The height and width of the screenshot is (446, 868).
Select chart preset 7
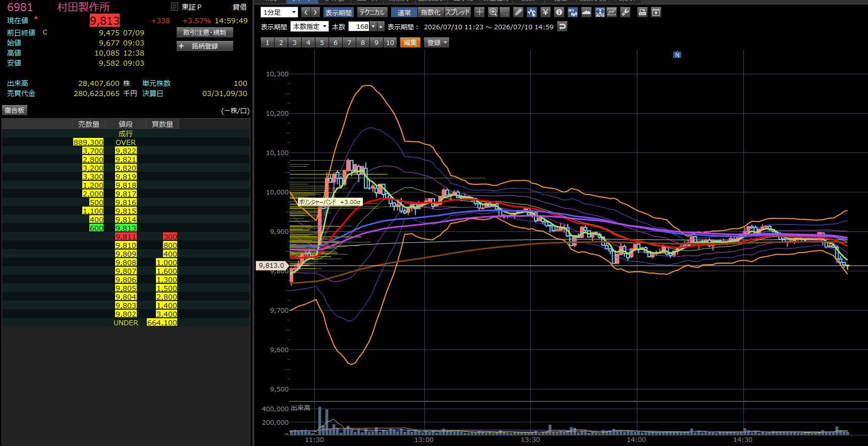pos(349,43)
